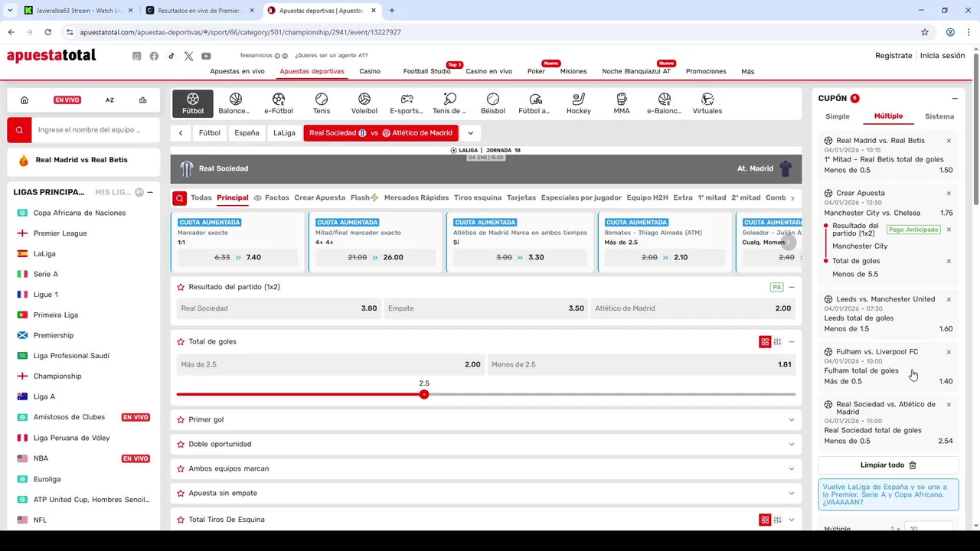Collapse the Cupón panel
The height and width of the screenshot is (551, 980).
coord(955,99)
